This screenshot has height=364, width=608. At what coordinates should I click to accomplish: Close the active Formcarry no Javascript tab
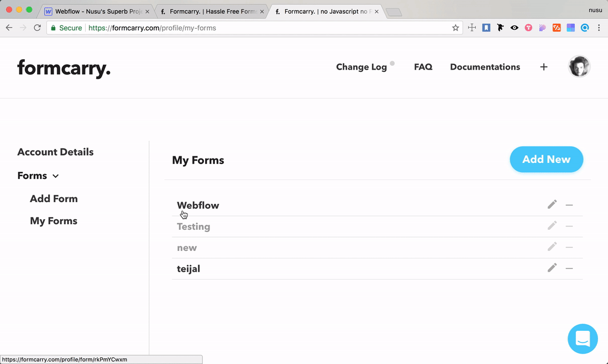[376, 12]
